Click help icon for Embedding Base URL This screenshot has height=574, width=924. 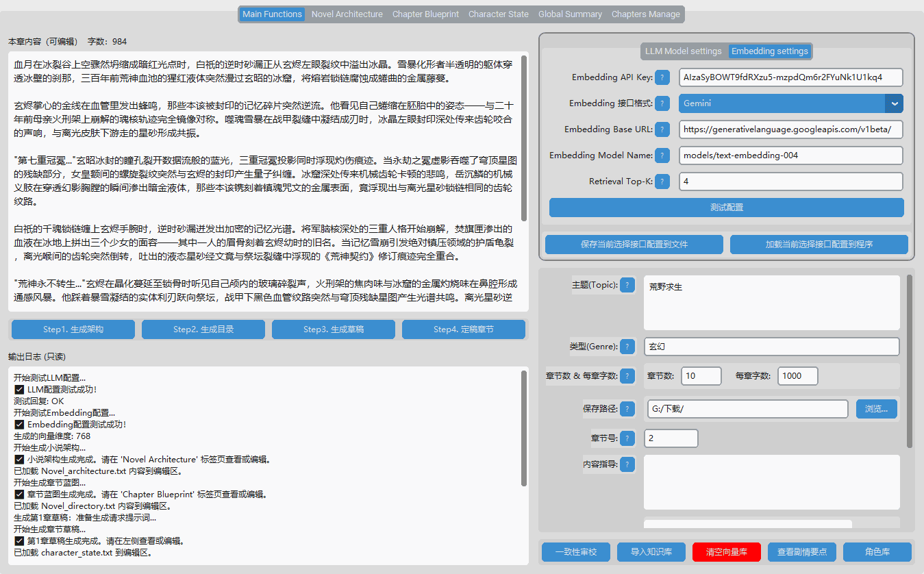tap(662, 129)
